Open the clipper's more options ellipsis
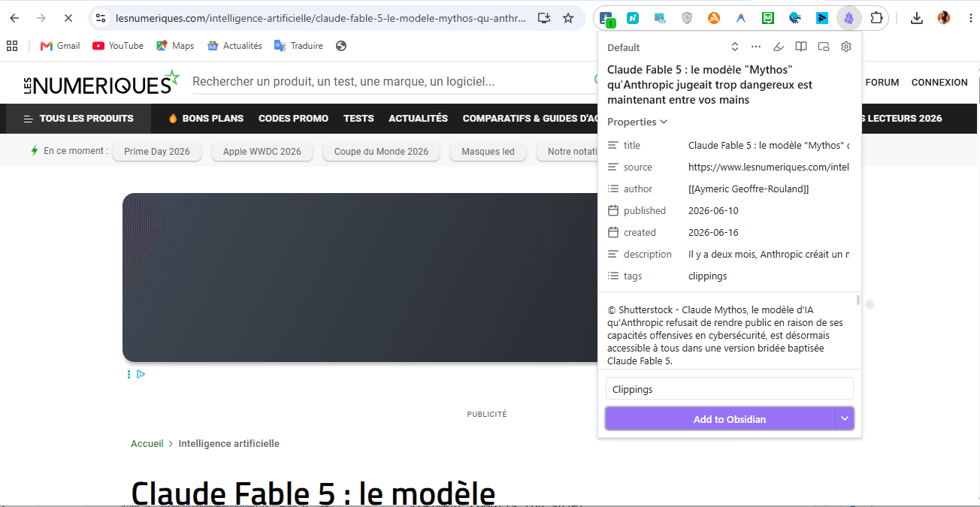This screenshot has width=980, height=507. (756, 47)
